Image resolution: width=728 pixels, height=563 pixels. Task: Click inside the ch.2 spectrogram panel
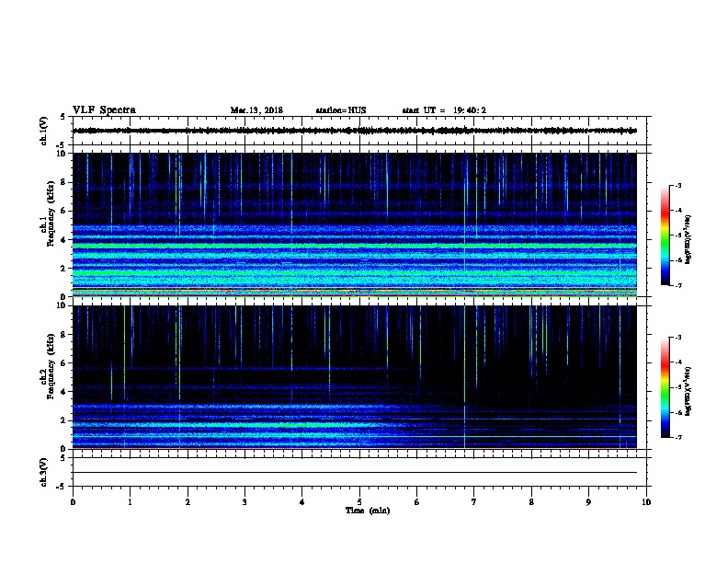pos(354,377)
